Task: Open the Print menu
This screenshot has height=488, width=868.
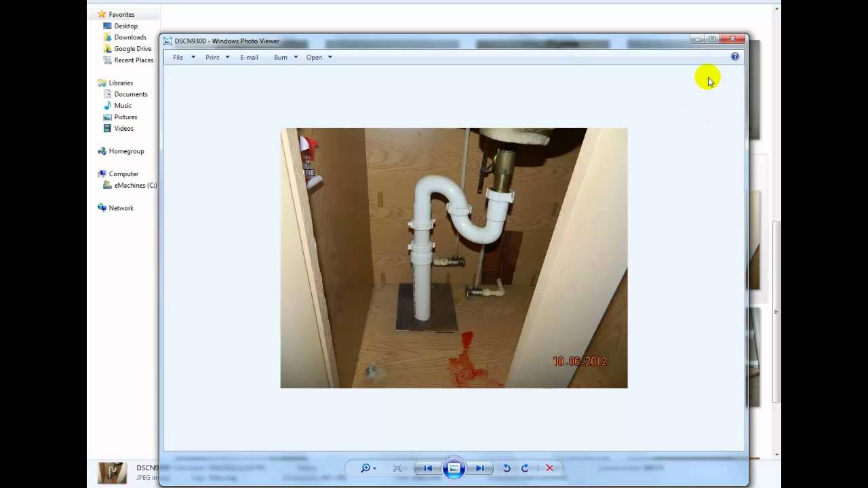Action: tap(212, 58)
